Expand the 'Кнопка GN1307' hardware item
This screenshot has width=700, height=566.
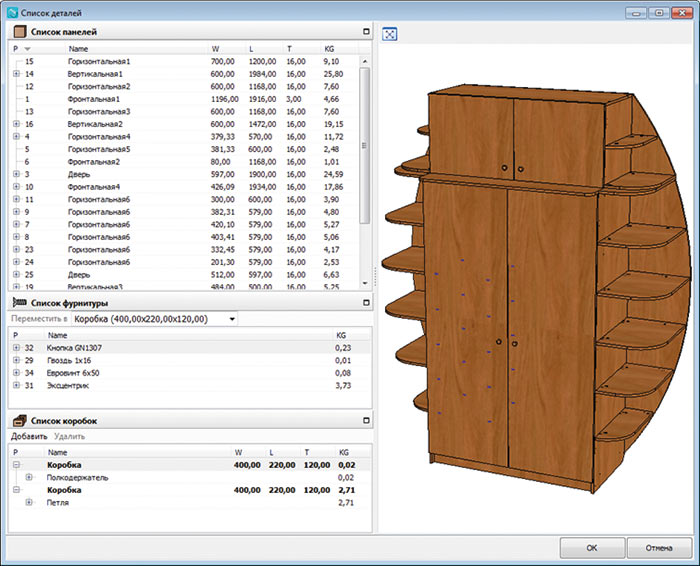point(16,347)
